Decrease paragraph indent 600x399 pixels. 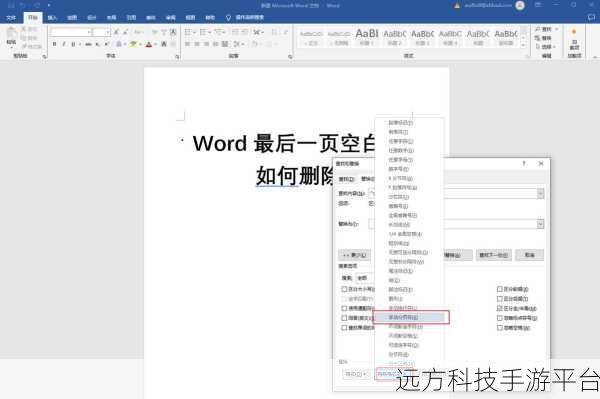(235, 33)
